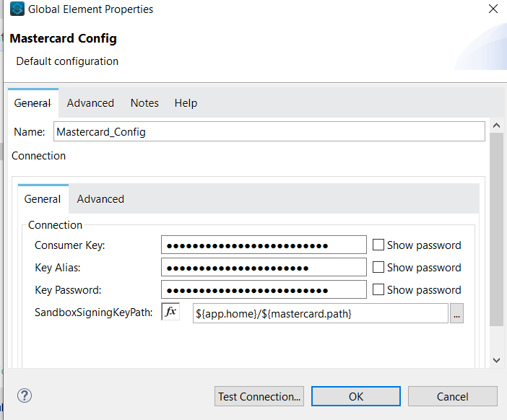Click the browse ellipsis button for signing key path
Image resolution: width=507 pixels, height=420 pixels.
click(x=456, y=313)
